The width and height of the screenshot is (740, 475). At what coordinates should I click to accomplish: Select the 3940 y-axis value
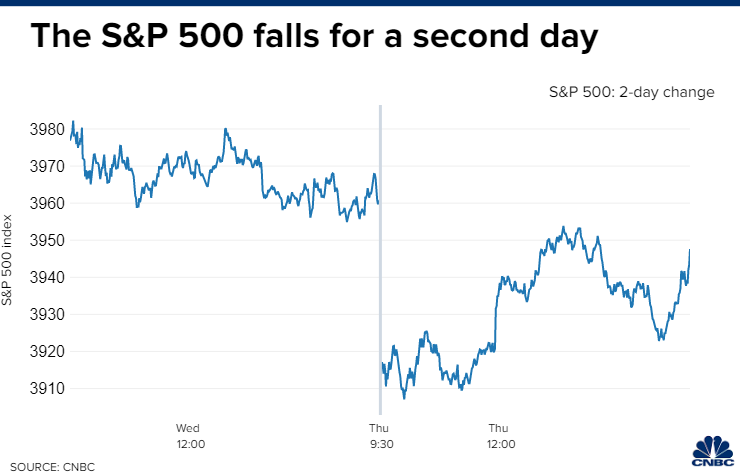tap(46, 277)
